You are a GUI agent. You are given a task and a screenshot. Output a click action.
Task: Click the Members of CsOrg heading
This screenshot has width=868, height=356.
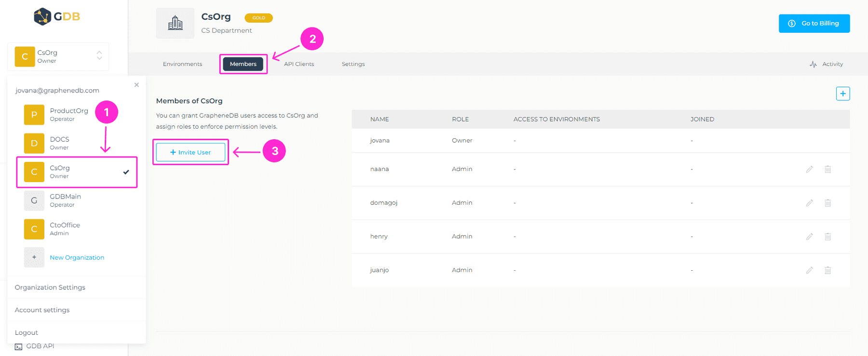[x=190, y=101]
